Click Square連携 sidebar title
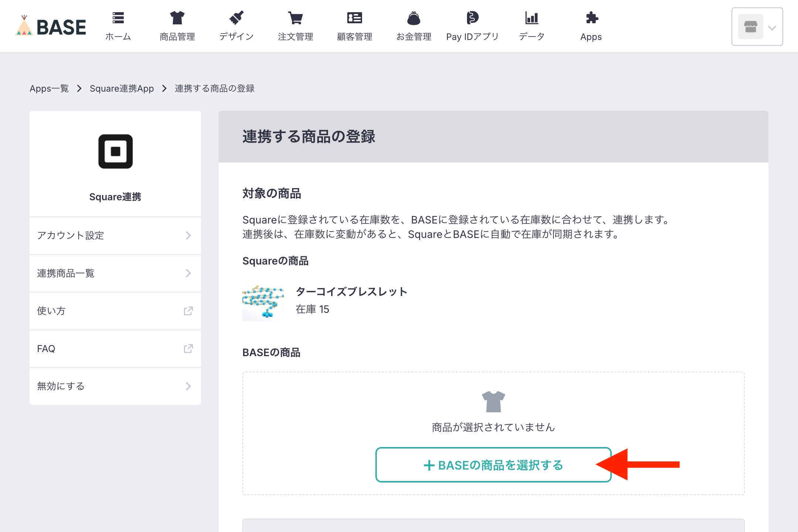Screen dimensions: 798x532 tap(115, 197)
